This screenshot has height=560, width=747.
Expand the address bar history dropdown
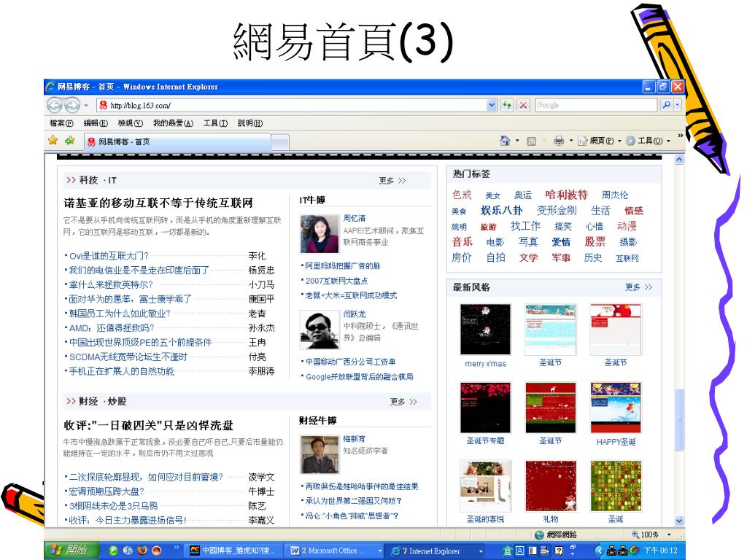[492, 105]
